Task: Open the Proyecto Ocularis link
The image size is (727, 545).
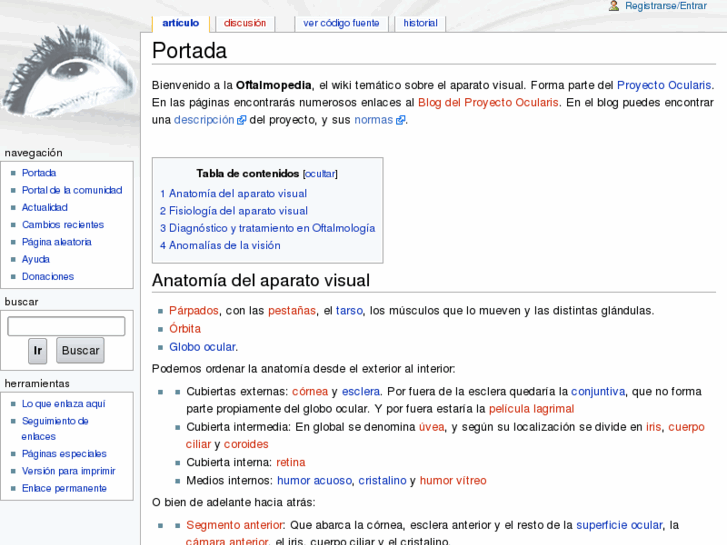Action: [x=664, y=85]
